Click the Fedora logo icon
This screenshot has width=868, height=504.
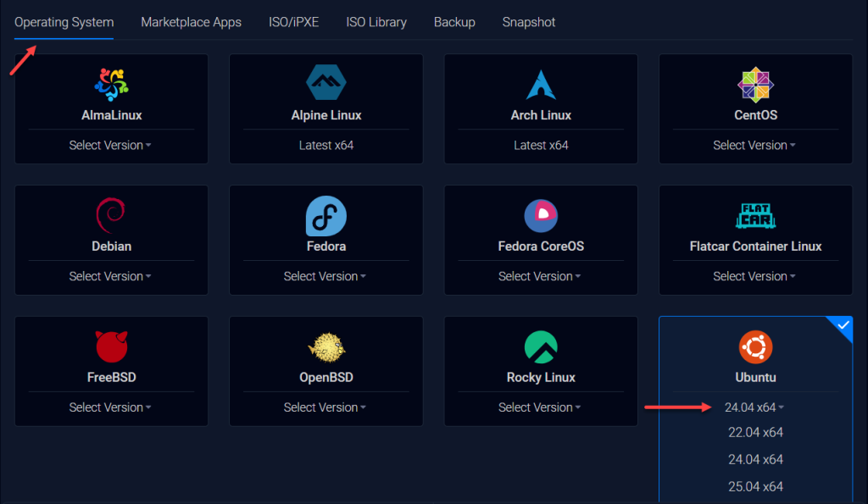pos(326,215)
